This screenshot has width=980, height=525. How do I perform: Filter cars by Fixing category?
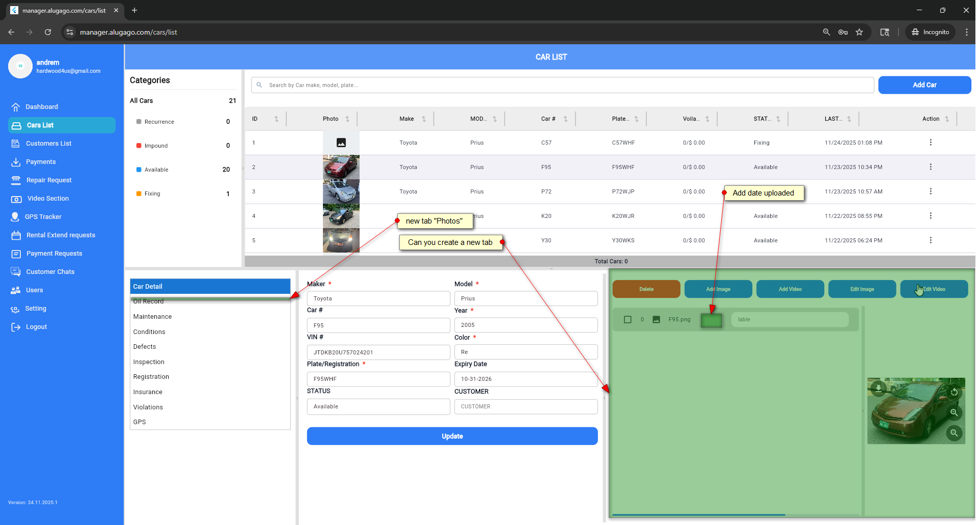pos(152,194)
